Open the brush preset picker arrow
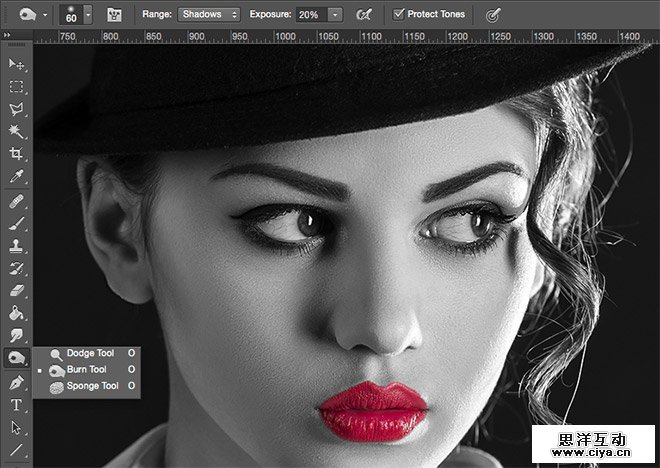660x468 pixels. (x=88, y=15)
